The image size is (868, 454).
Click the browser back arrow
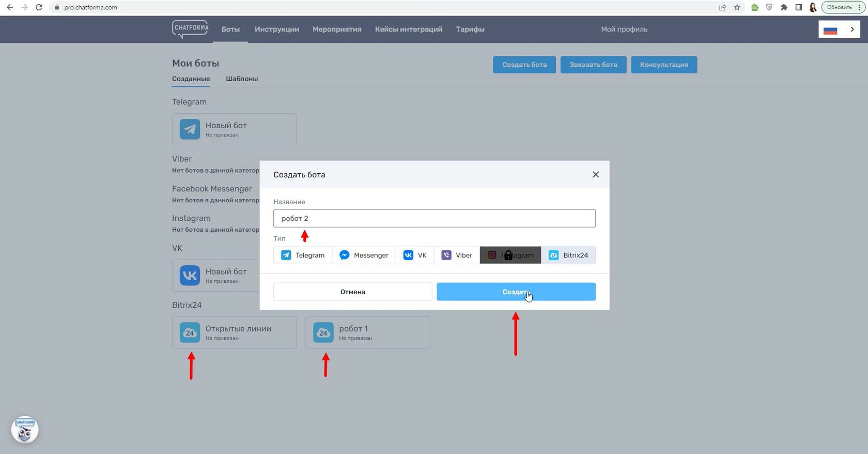(10, 7)
